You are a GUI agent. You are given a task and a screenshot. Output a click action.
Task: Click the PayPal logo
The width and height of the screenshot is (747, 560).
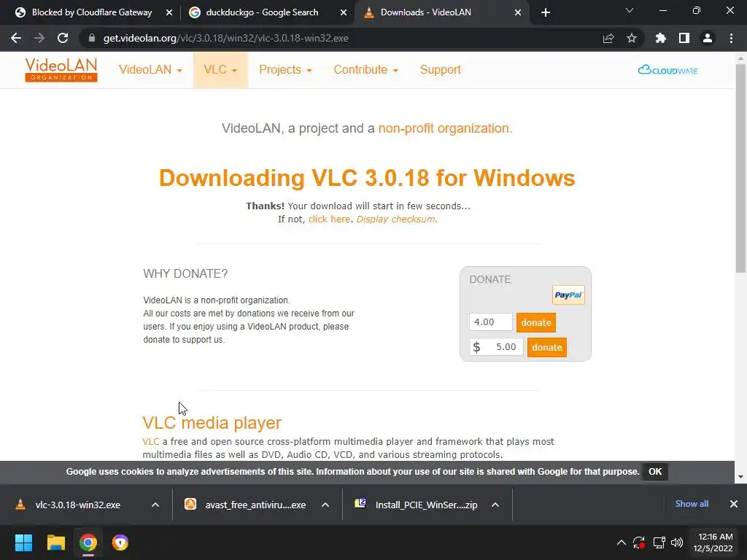568,295
